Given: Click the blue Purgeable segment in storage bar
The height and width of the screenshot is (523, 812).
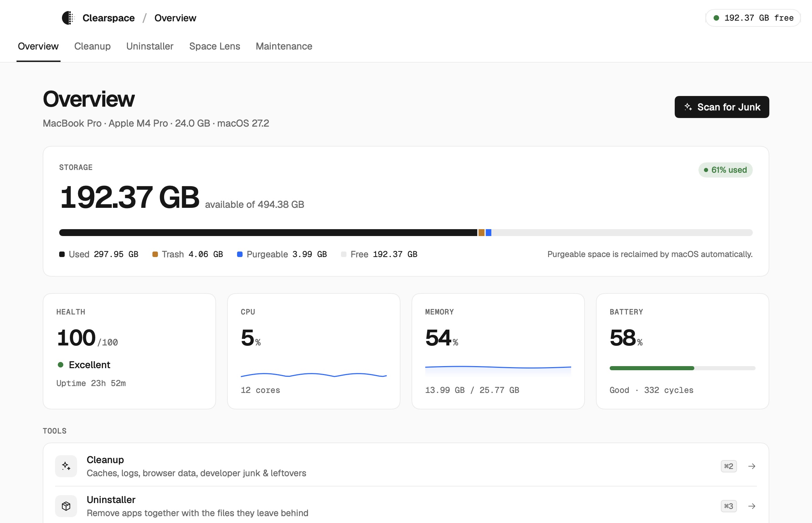Looking at the screenshot, I should tap(488, 233).
